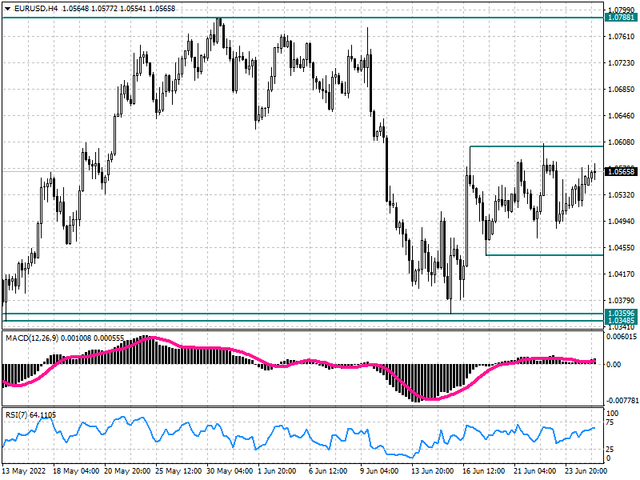
Task: Click the separator between chart and MACD
Action: (x=300, y=332)
